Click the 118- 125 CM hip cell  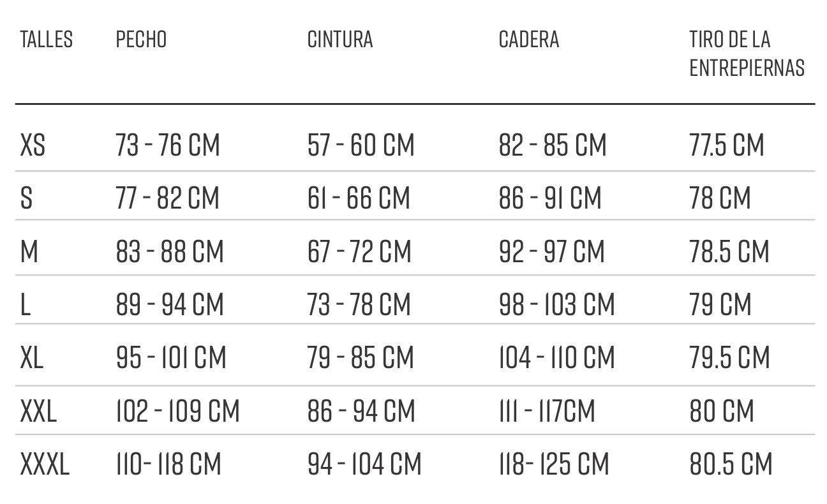pyautogui.click(x=554, y=464)
